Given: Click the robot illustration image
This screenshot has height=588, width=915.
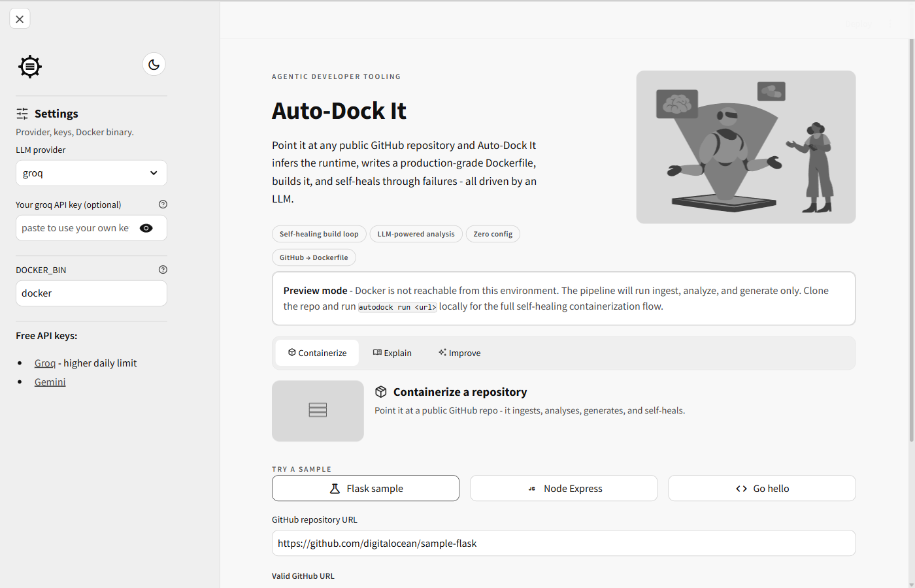Looking at the screenshot, I should click(746, 147).
